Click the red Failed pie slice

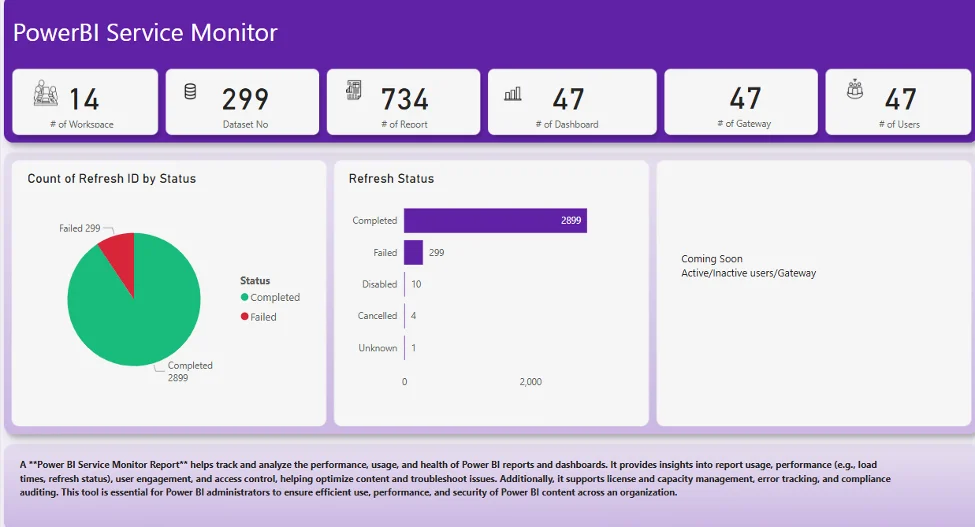[119, 255]
